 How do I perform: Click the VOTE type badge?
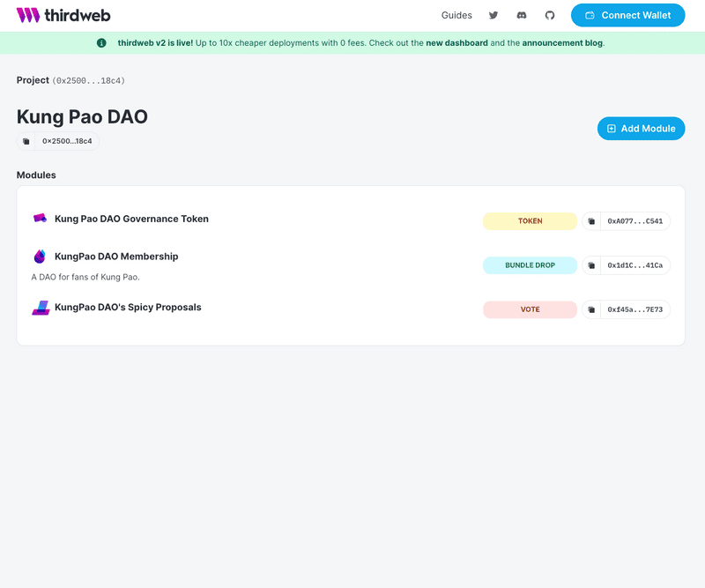[x=530, y=309]
